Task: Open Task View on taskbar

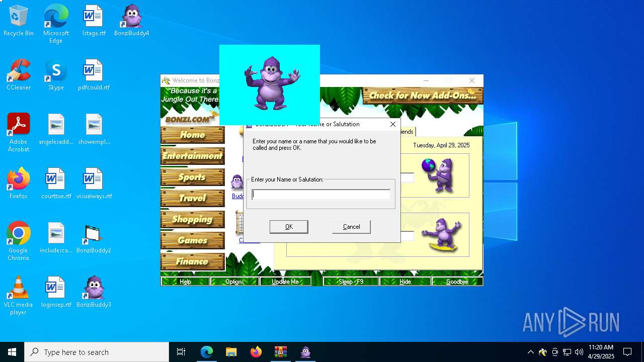Action: tap(181, 352)
